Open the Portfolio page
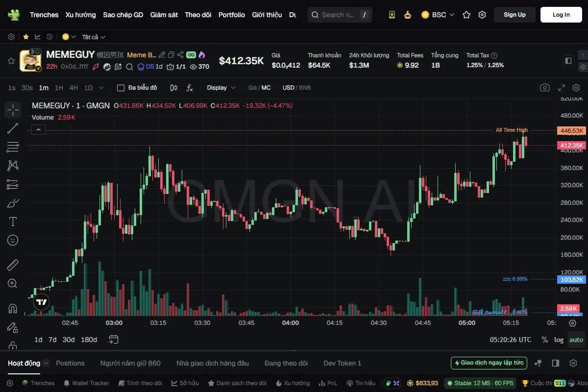Image resolution: width=588 pixels, height=392 pixels. click(x=232, y=15)
